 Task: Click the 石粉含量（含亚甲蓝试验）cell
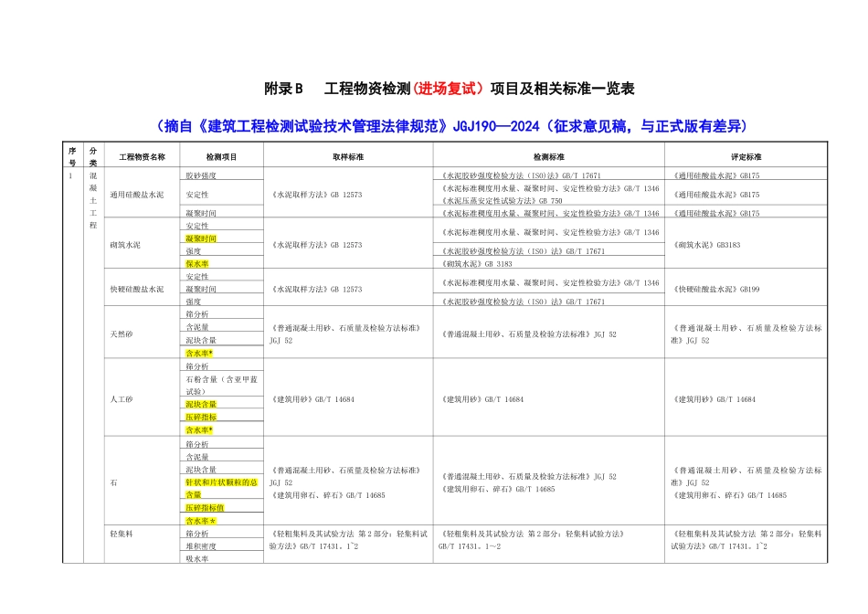pos(221,386)
